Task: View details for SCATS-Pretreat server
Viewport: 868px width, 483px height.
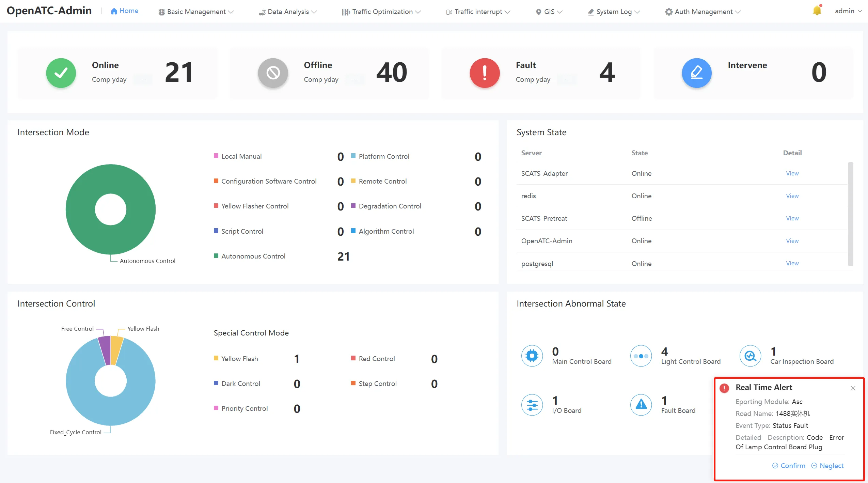Action: (792, 218)
